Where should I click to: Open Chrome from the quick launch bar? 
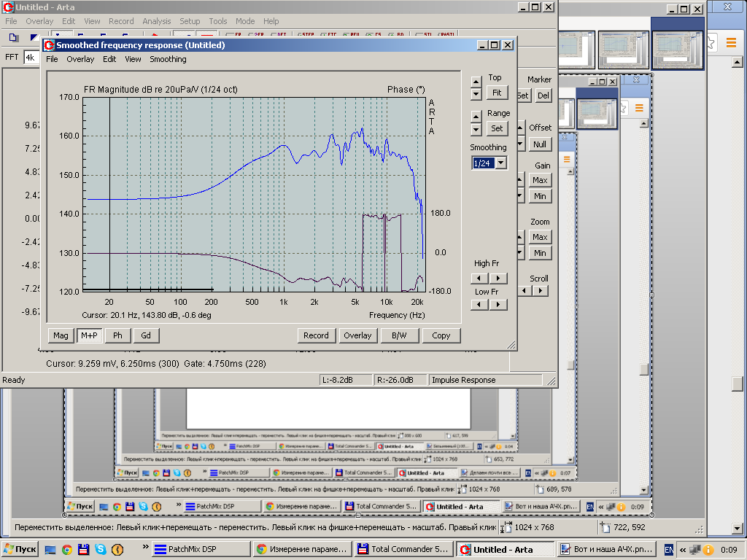[x=66, y=549]
